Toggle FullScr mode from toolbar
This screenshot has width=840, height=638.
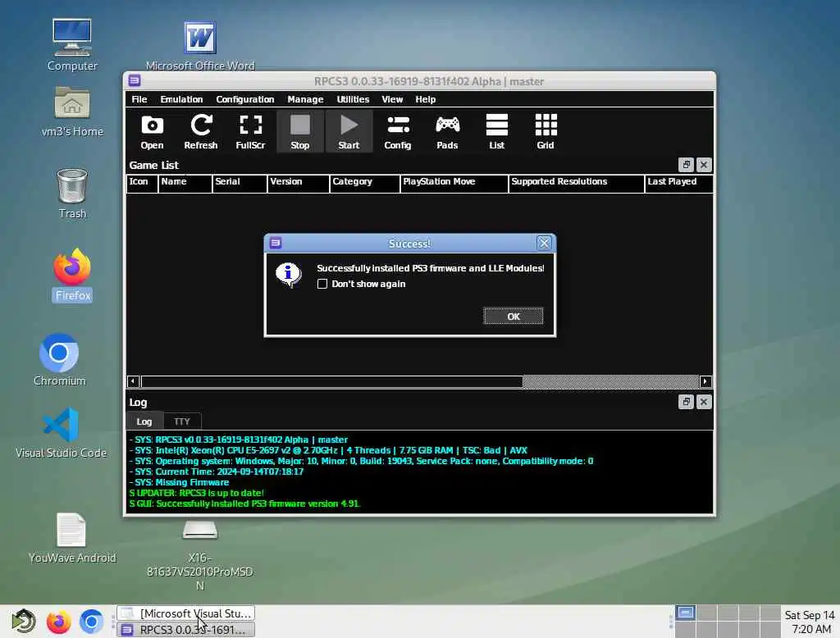coord(250,132)
